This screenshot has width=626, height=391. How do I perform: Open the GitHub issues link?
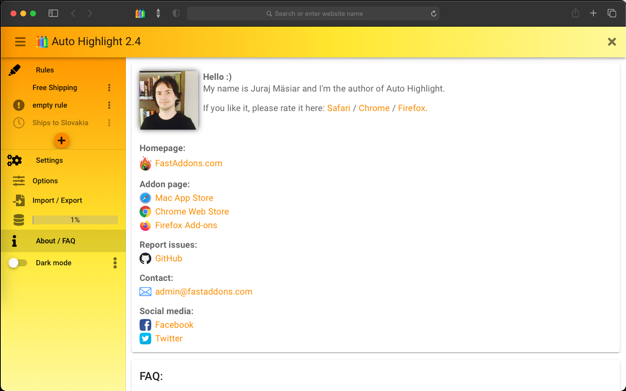click(168, 258)
